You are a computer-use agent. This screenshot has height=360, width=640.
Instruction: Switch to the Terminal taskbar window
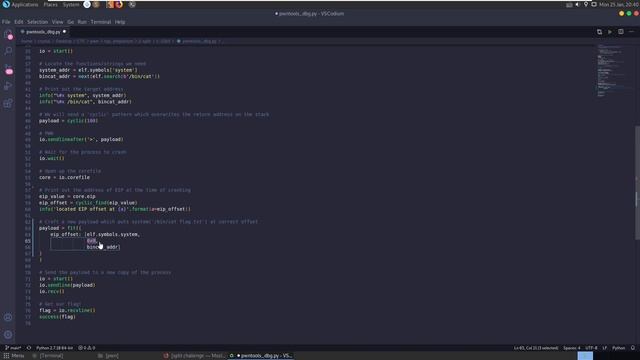pos(48,356)
